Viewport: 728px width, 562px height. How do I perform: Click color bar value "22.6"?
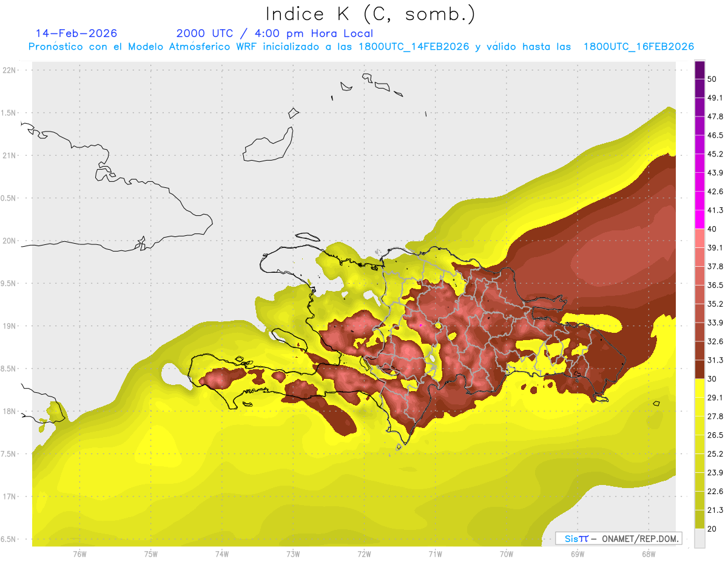715,491
